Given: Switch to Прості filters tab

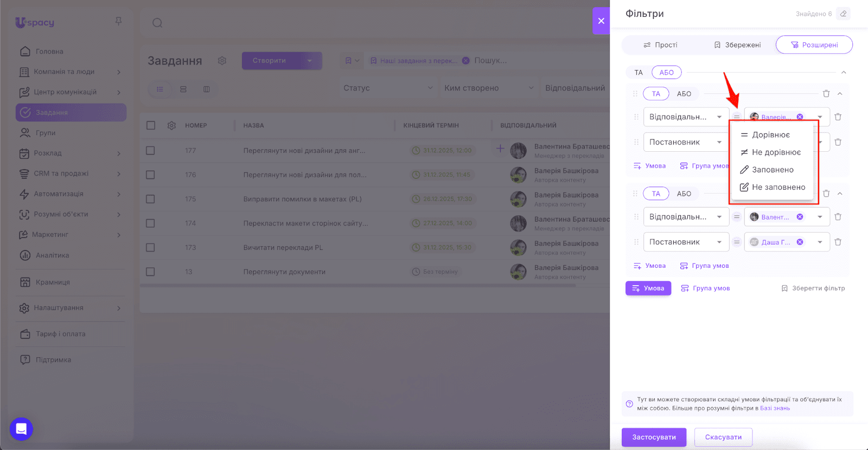Looking at the screenshot, I should coord(660,45).
